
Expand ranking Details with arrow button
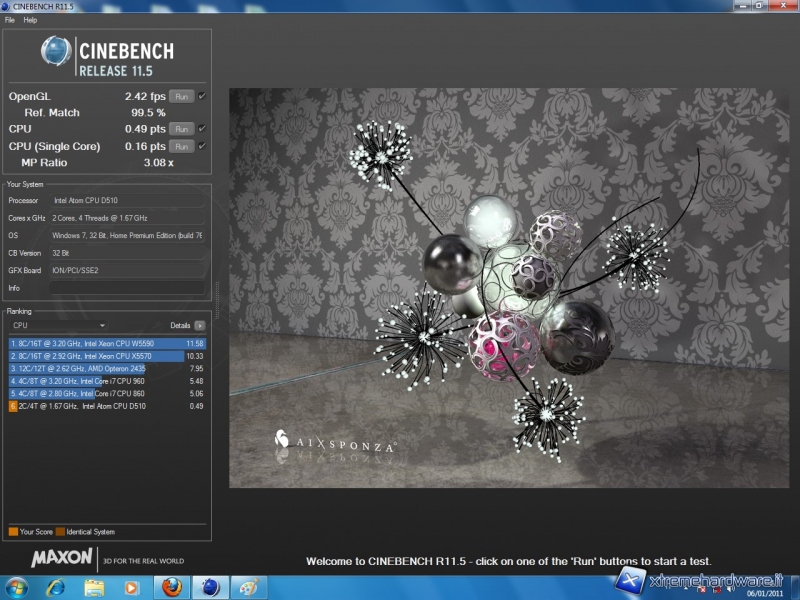[200, 325]
